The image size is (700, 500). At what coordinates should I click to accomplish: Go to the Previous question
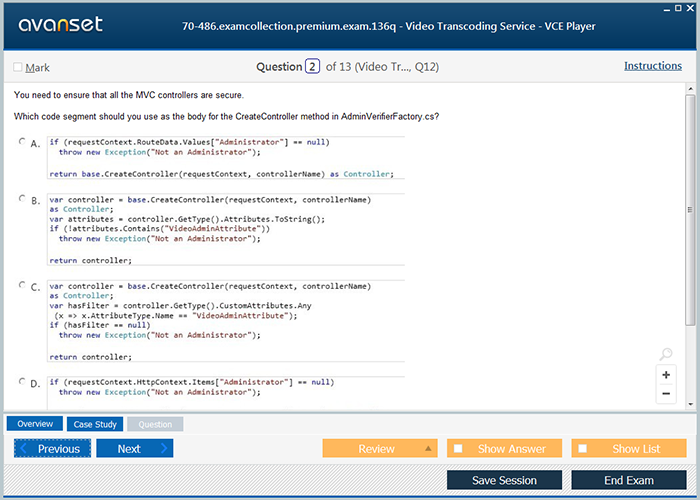[52, 448]
